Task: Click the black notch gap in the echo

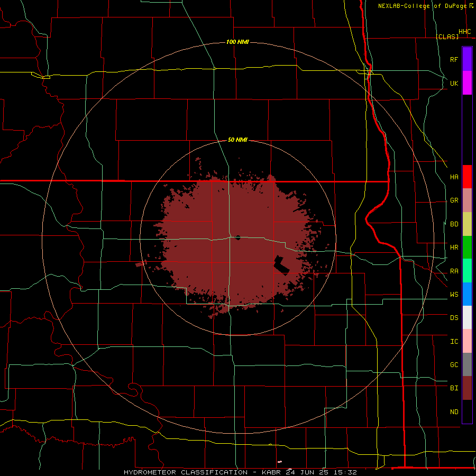Action: (281, 265)
